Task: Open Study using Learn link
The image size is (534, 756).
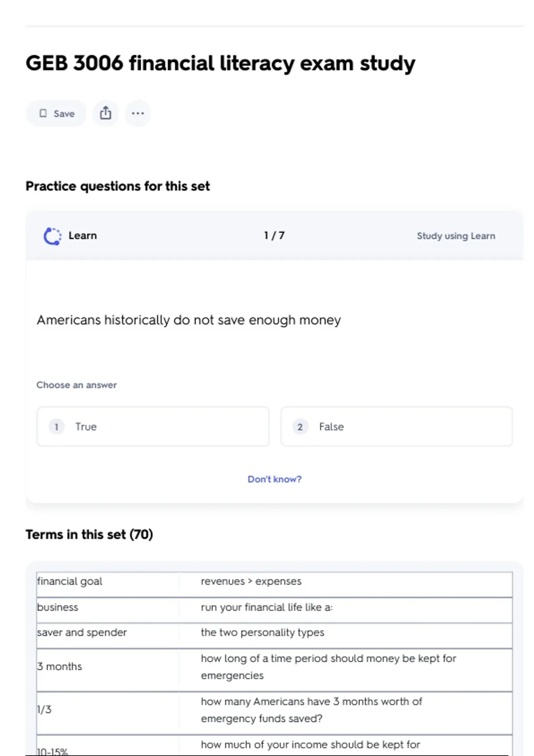Action: click(456, 236)
